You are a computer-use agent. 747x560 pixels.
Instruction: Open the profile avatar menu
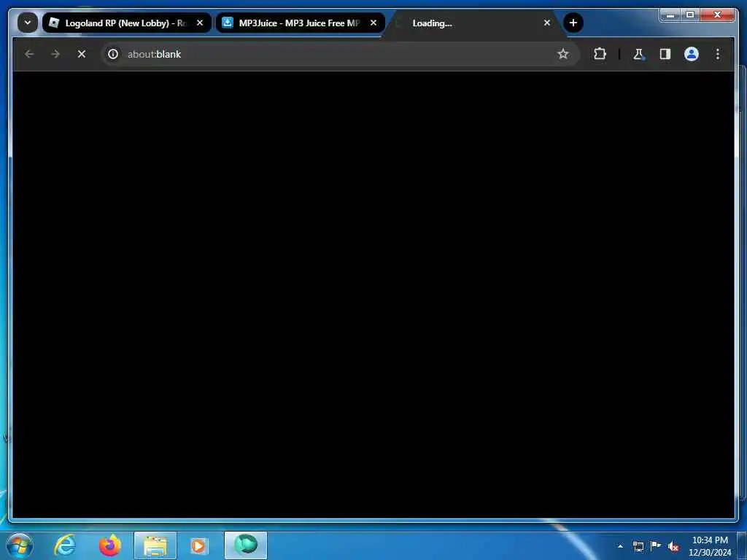coord(692,54)
